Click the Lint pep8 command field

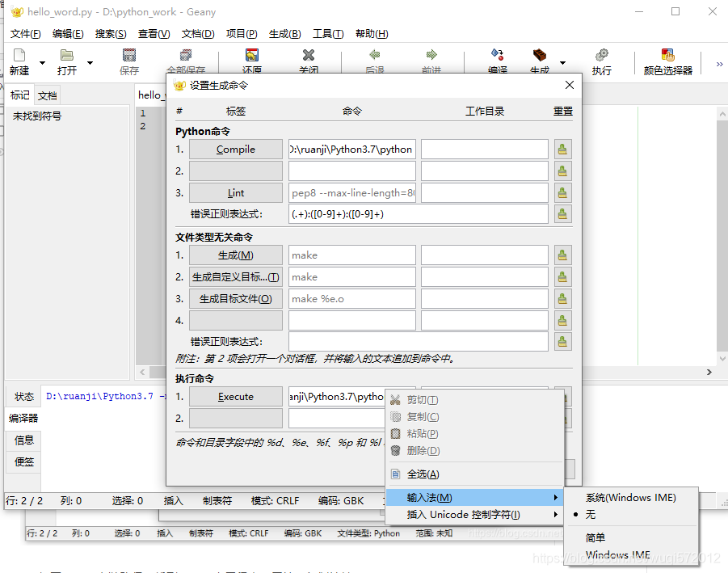pyautogui.click(x=352, y=192)
